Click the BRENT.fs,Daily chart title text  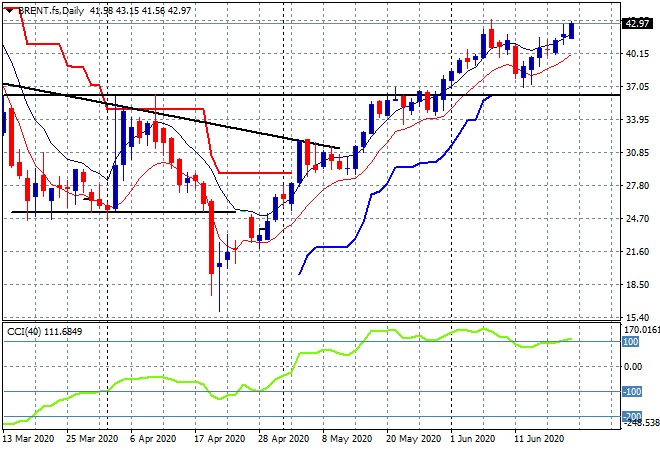(51, 11)
